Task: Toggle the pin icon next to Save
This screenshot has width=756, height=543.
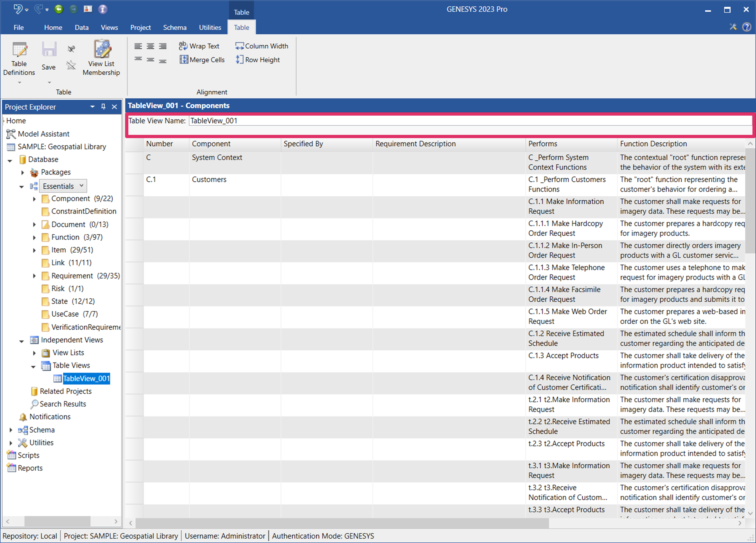Action: tap(71, 49)
